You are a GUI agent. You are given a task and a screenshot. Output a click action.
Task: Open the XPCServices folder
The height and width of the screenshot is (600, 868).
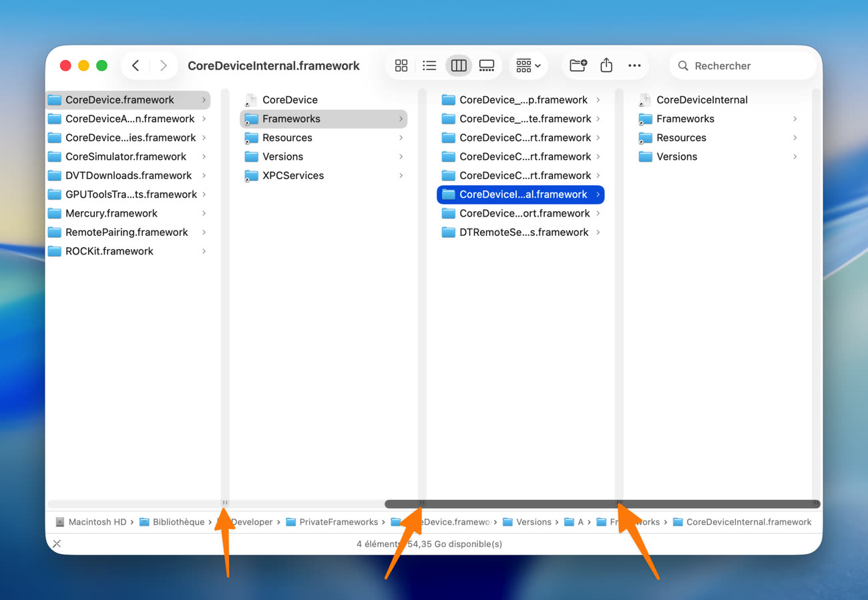(x=292, y=175)
